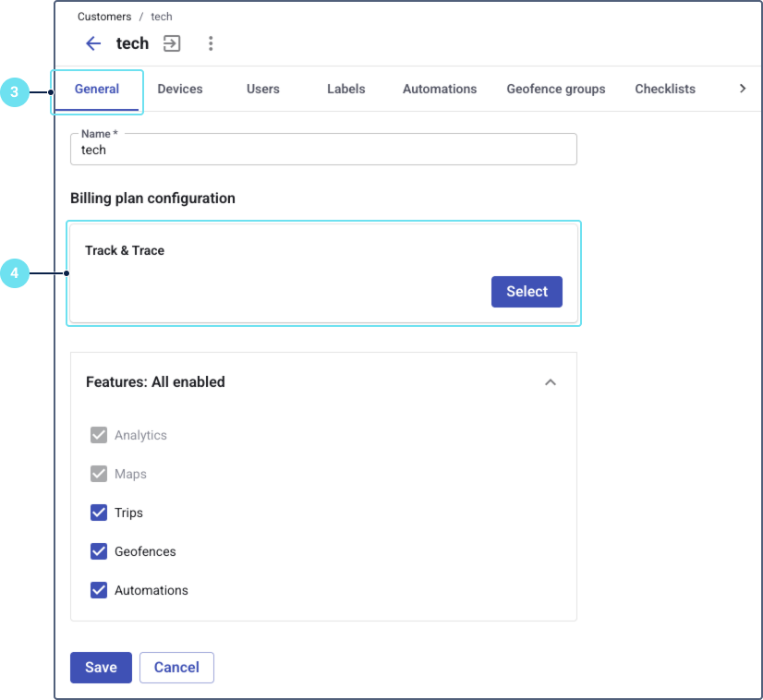The width and height of the screenshot is (763, 700).
Task: Collapse the Features section chevron
Action: 551,382
